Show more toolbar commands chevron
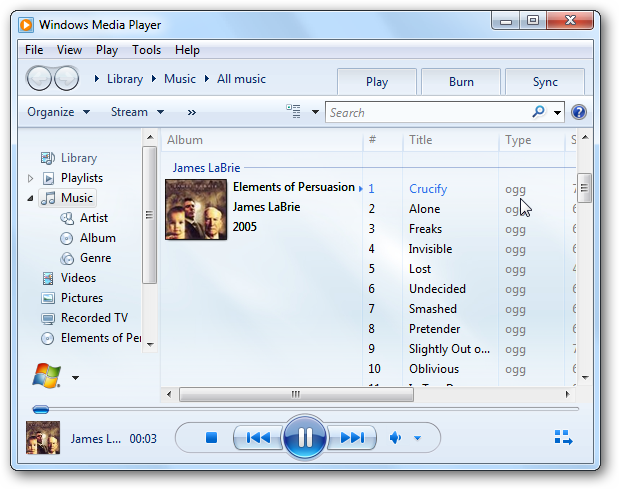The image size is (619, 489). pyautogui.click(x=191, y=112)
